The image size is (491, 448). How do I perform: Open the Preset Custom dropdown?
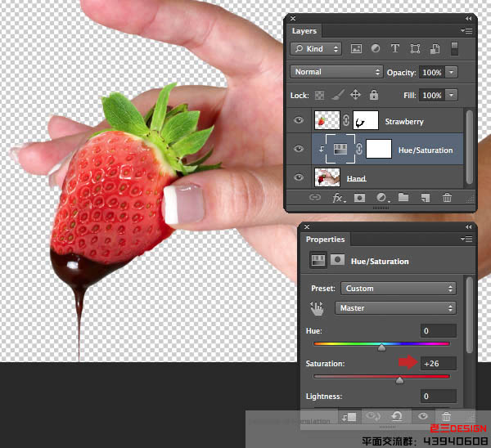(399, 289)
